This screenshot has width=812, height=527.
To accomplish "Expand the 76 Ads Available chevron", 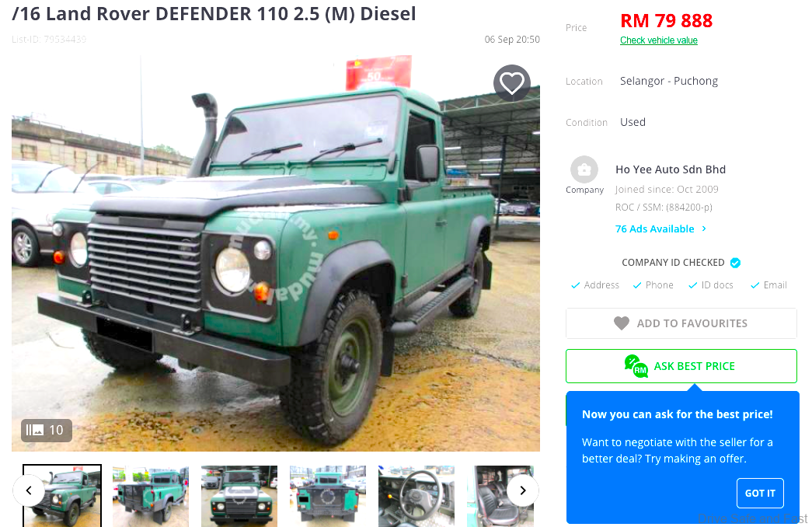I will click(704, 229).
